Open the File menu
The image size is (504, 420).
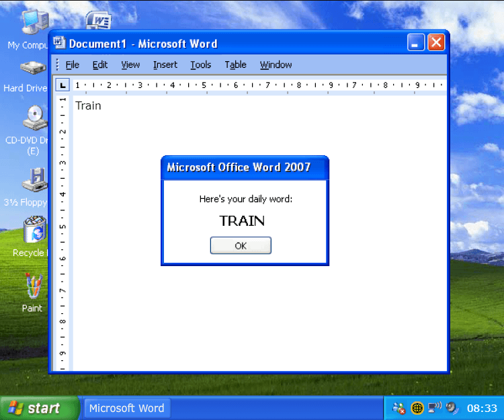click(x=73, y=65)
